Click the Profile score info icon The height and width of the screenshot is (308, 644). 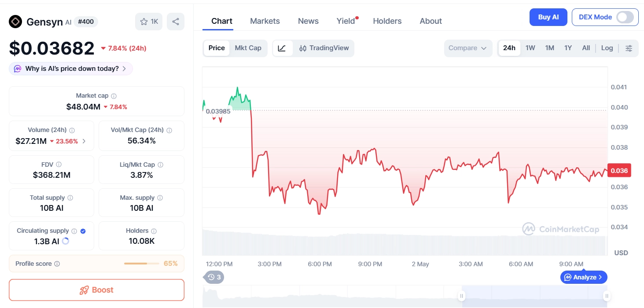[x=57, y=264]
